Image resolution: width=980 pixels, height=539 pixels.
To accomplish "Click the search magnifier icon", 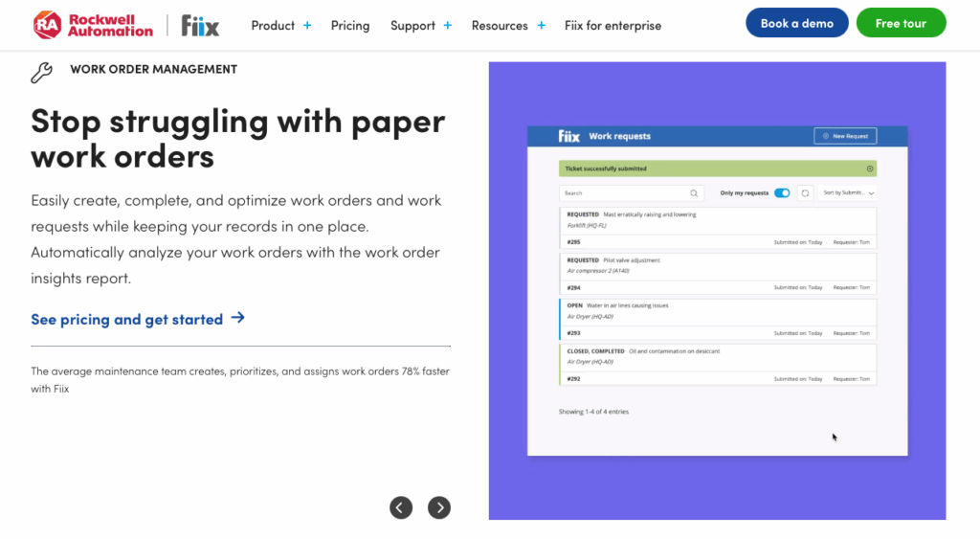I will click(x=694, y=193).
